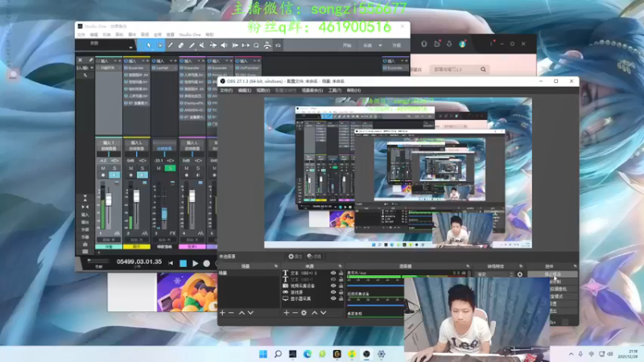Toggle the eye icon of 游戏源 source
This screenshot has height=362, width=644.
(x=333, y=292)
